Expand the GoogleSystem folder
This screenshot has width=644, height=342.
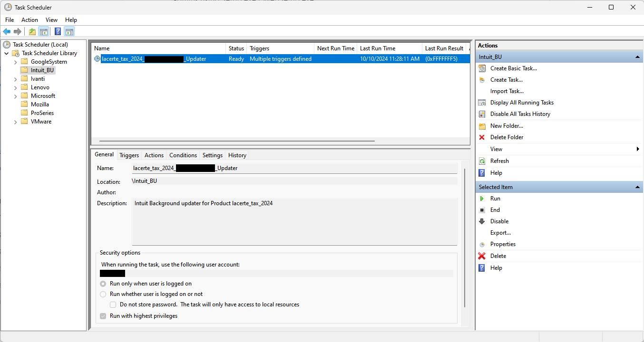click(15, 62)
